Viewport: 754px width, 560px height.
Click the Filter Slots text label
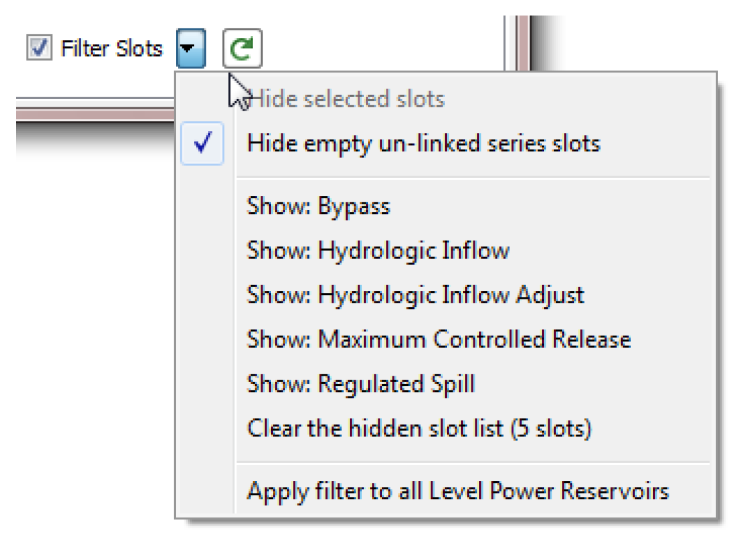click(x=111, y=48)
